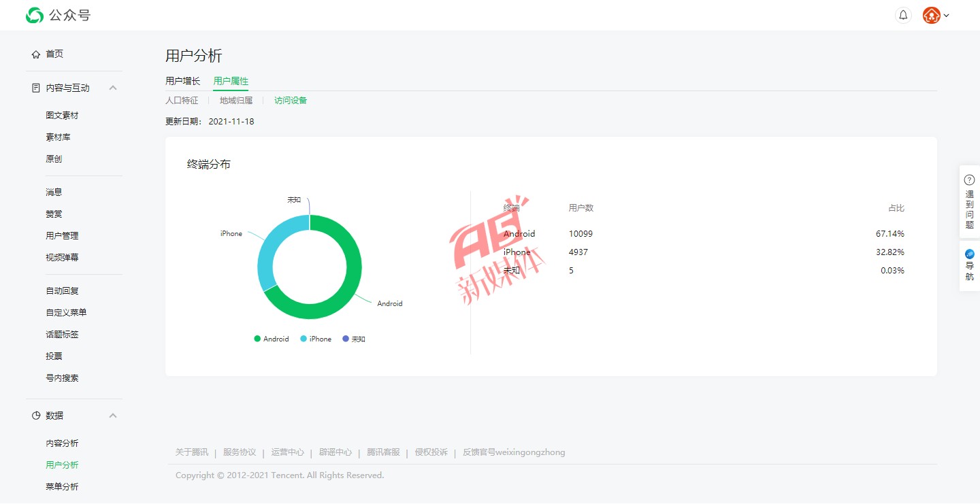Open the 服务协议 footer link
This screenshot has height=504, width=980.
(240, 452)
